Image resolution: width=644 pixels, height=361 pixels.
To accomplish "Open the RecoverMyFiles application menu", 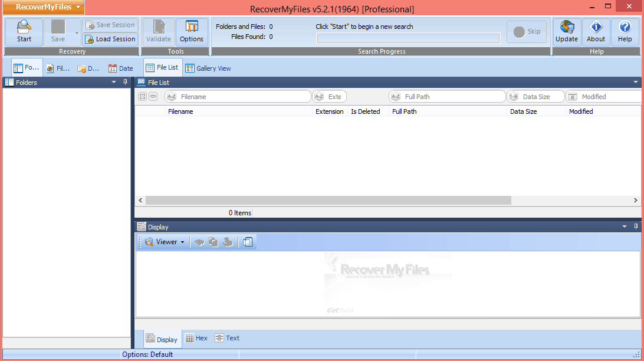I will click(44, 7).
